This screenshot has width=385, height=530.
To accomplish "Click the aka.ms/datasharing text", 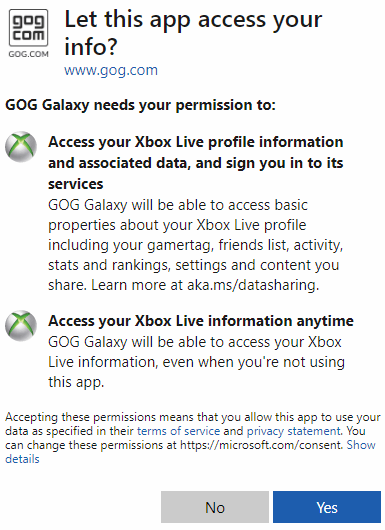I will pos(252,285).
